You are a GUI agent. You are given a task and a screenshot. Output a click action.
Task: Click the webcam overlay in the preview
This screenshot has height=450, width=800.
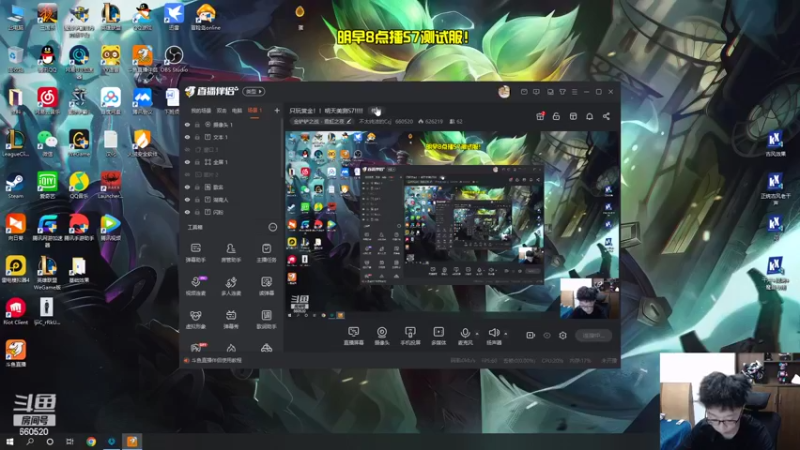[x=590, y=298]
